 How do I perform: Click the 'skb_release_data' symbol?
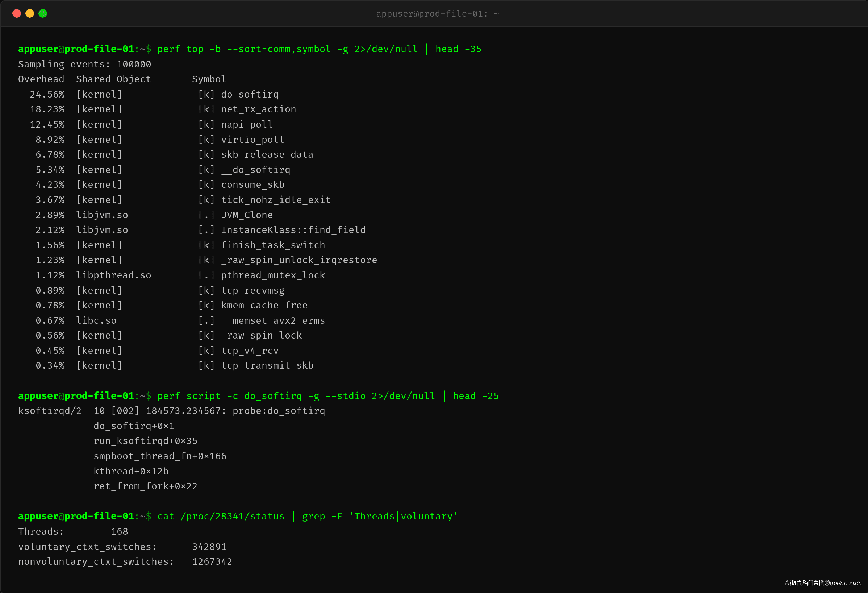click(267, 154)
